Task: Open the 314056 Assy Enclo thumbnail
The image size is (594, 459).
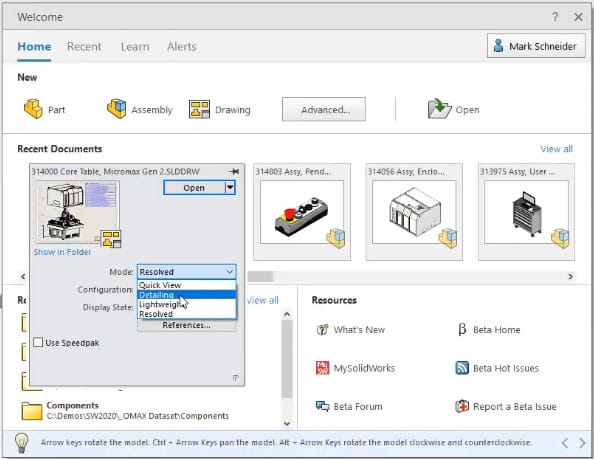Action: coord(414,212)
